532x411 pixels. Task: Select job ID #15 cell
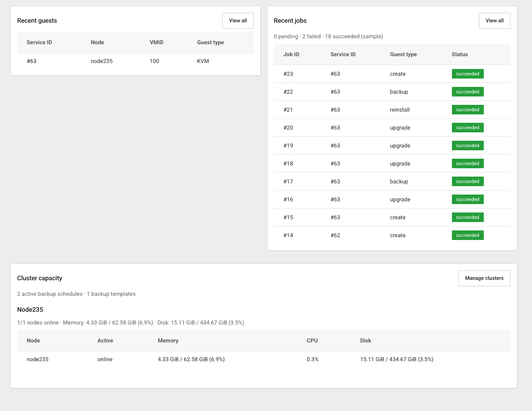[x=288, y=217]
